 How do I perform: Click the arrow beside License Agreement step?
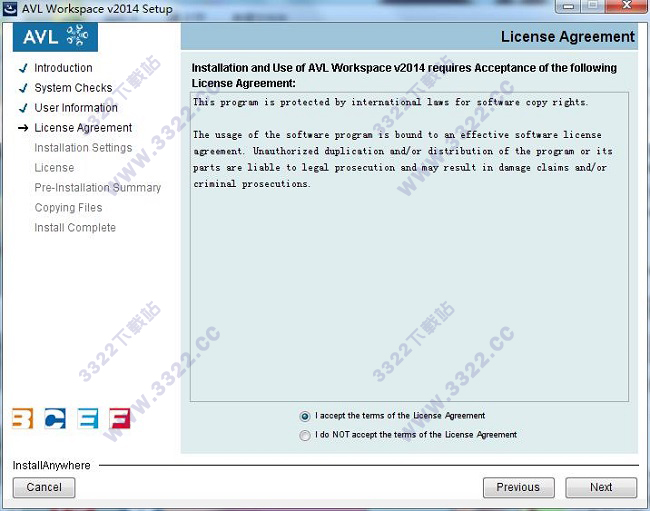(23, 128)
